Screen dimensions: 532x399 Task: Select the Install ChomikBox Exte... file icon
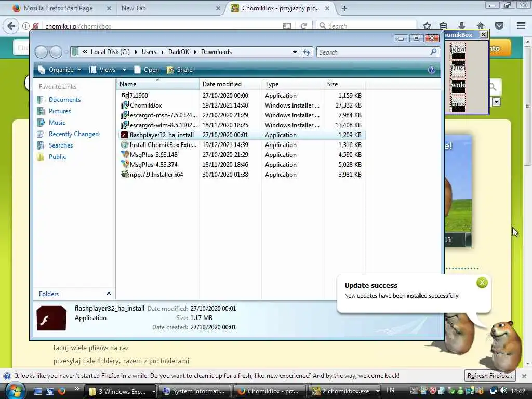(125, 145)
